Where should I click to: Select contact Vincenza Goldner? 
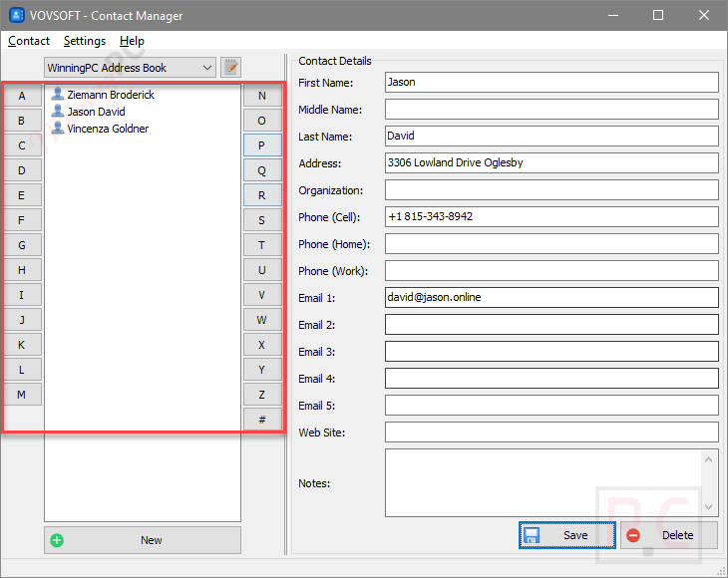100,129
